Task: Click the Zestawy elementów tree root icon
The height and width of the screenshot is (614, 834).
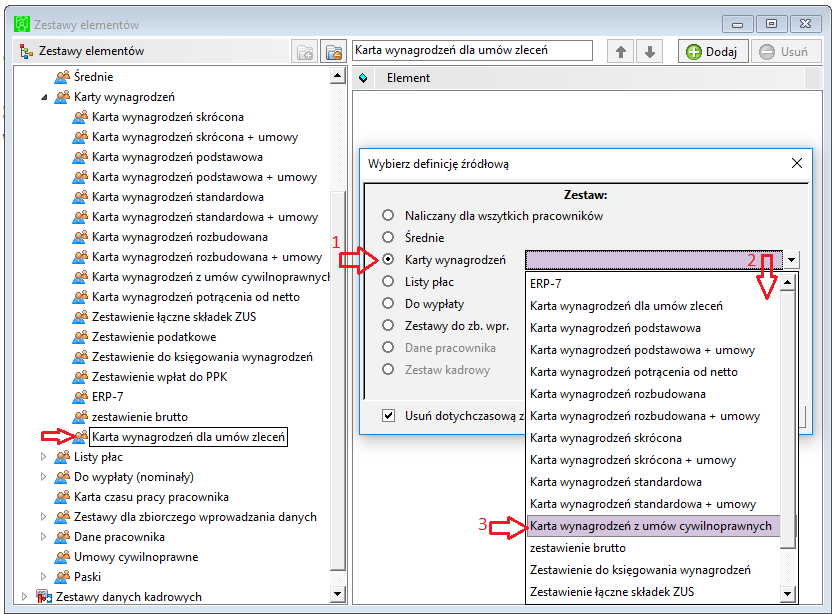Action: point(26,51)
